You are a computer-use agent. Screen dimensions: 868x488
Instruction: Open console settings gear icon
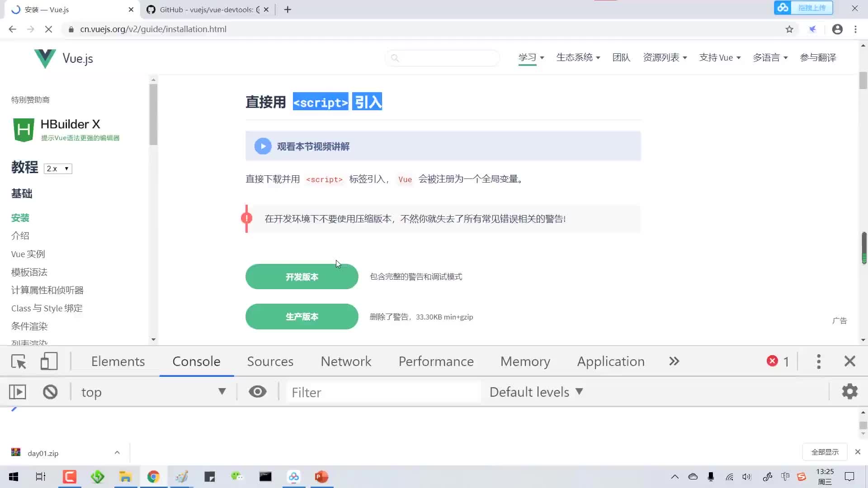(x=849, y=391)
